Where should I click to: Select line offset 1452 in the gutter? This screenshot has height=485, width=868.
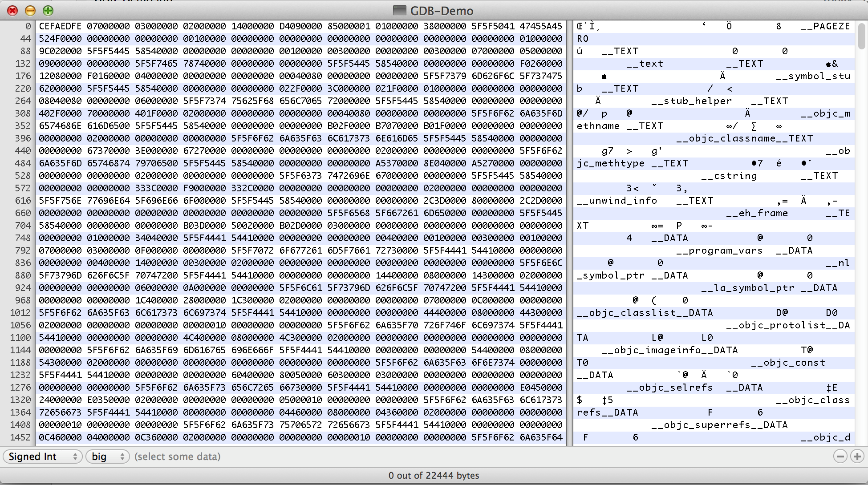pos(20,437)
